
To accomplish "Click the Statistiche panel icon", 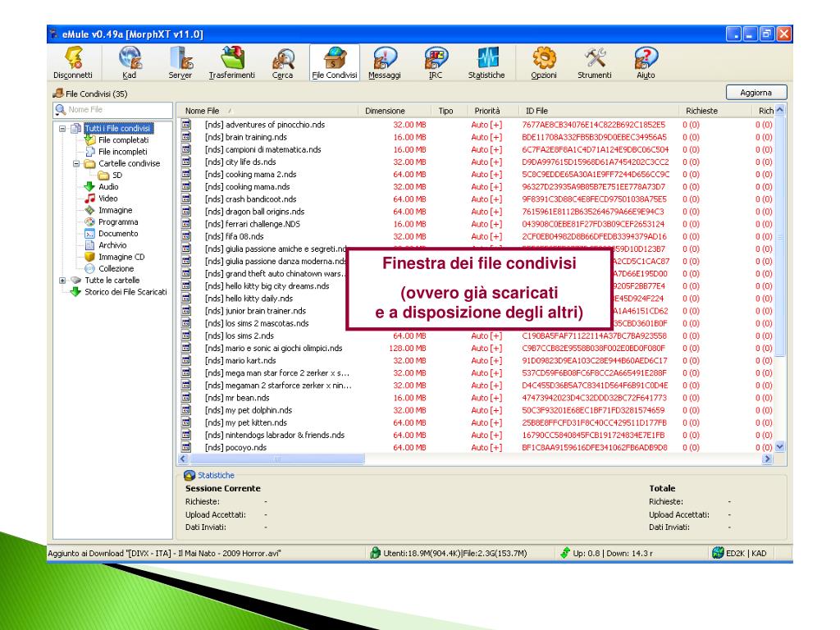I will click(x=189, y=475).
